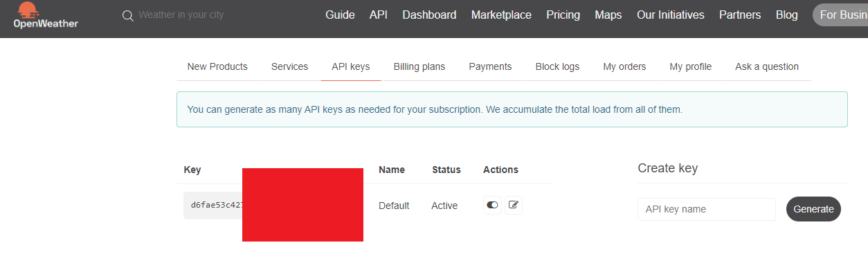
Task: Open Our Initiatives page
Action: click(671, 15)
